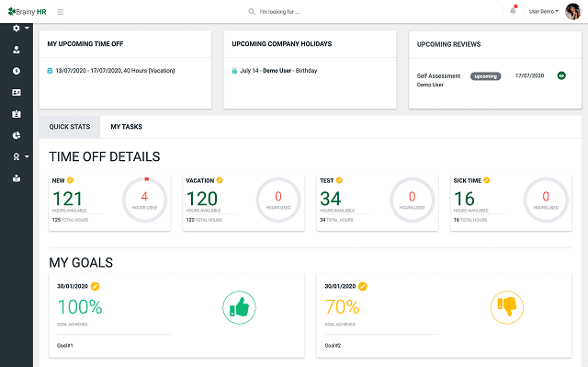Click the 120 hours available value
588x367 pixels.
pos(202,199)
